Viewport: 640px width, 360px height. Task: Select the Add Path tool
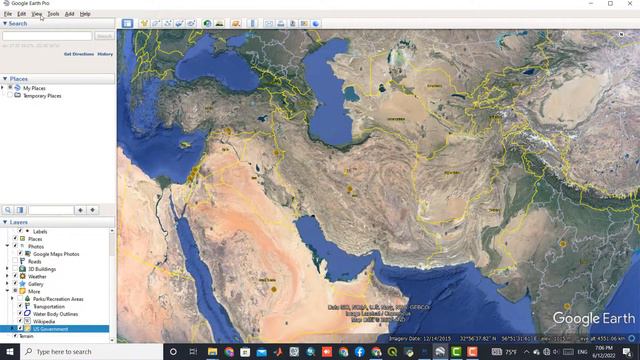(x=168, y=23)
